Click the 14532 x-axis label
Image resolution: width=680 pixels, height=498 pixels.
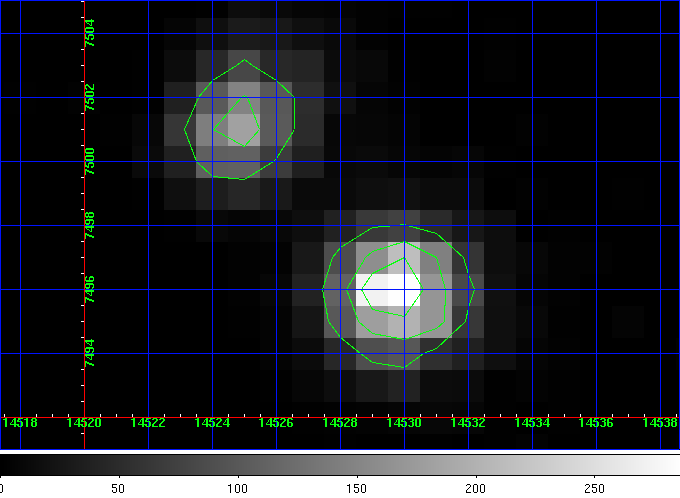click(468, 423)
